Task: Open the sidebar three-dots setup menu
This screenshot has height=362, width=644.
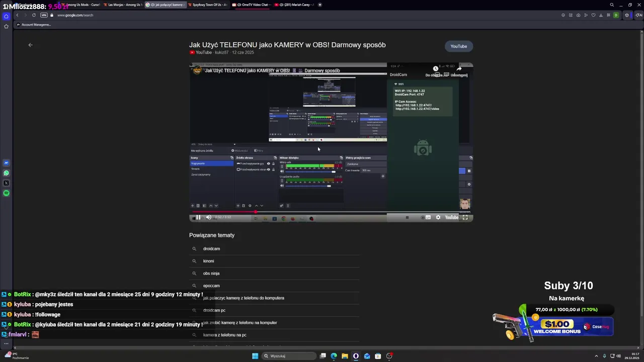Action: [6, 343]
